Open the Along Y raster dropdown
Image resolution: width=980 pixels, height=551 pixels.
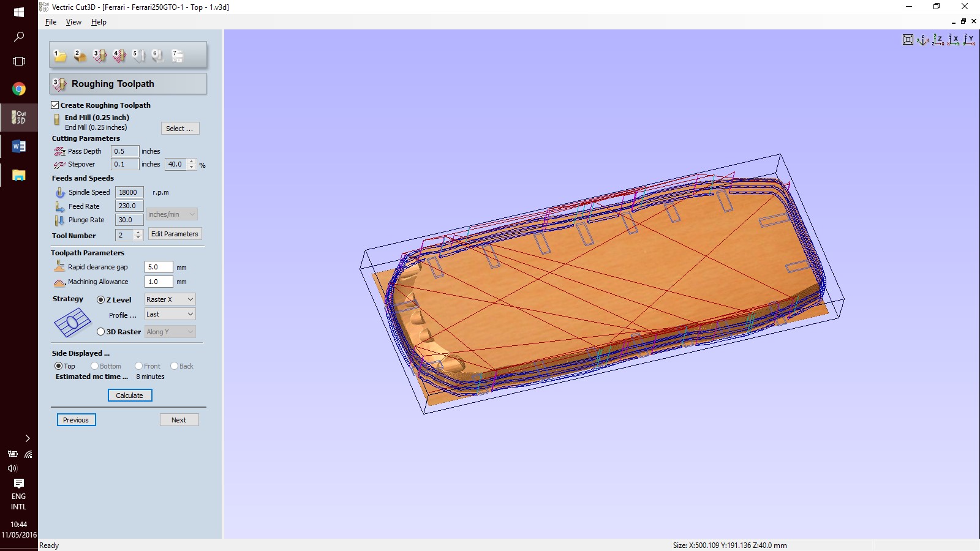(x=170, y=332)
